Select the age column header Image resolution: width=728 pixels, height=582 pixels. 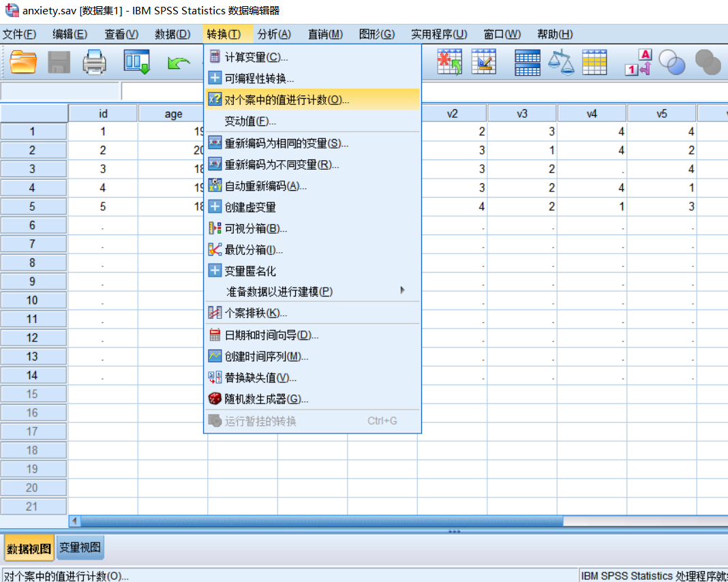pos(173,114)
